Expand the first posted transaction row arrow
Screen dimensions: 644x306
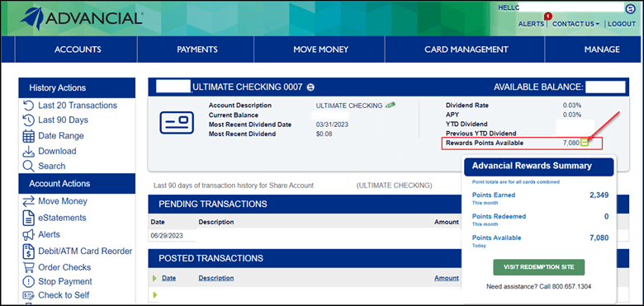click(x=155, y=294)
